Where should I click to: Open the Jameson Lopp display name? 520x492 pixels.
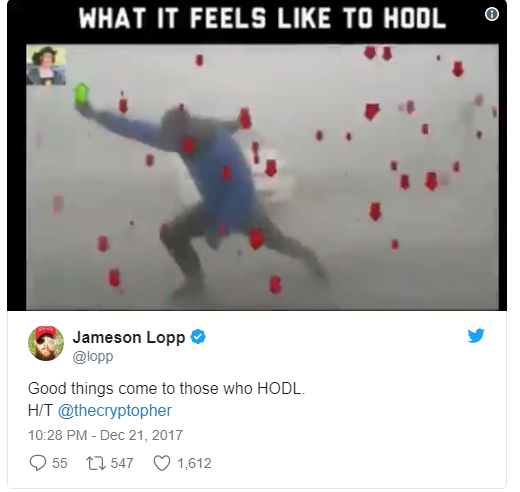point(129,337)
